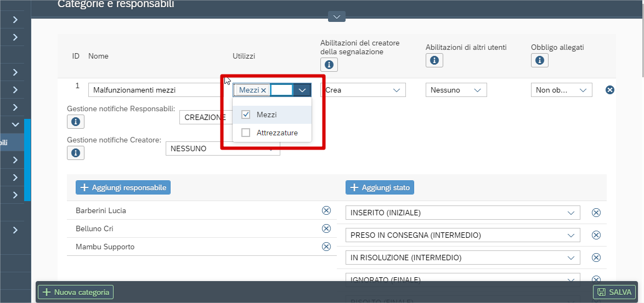Collapse the expanded sidebar section chevron
Screen dimensions: 644x303
click(15, 124)
